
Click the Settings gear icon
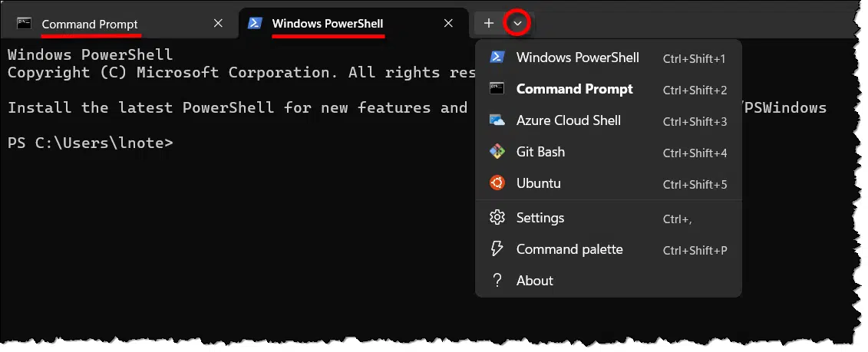point(497,218)
